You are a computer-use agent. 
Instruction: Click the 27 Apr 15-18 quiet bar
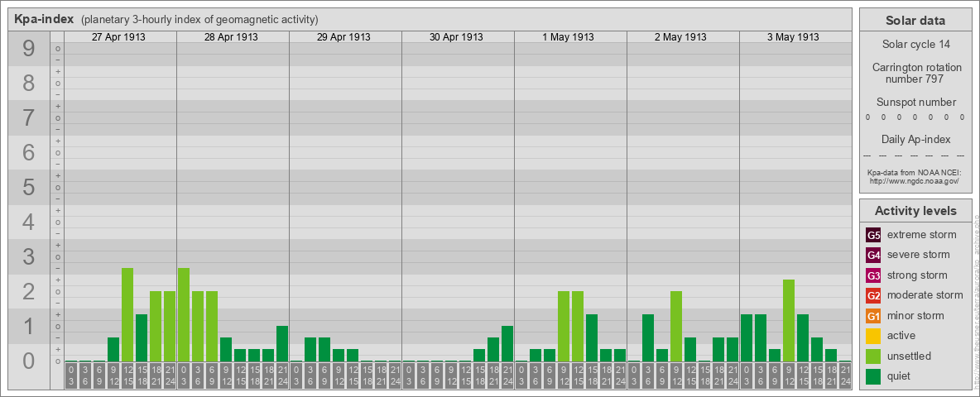point(142,338)
